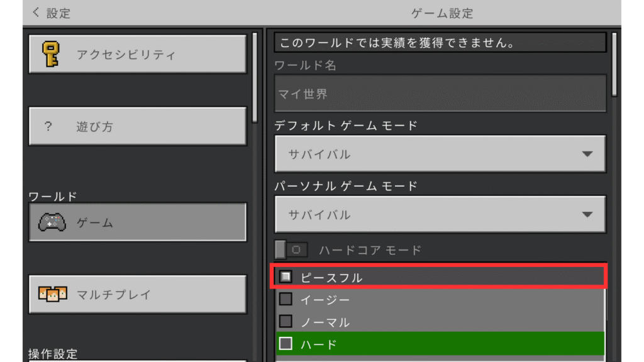This screenshot has width=644, height=362.
Task: Click the golden key Accessibility icon
Action: (x=52, y=54)
